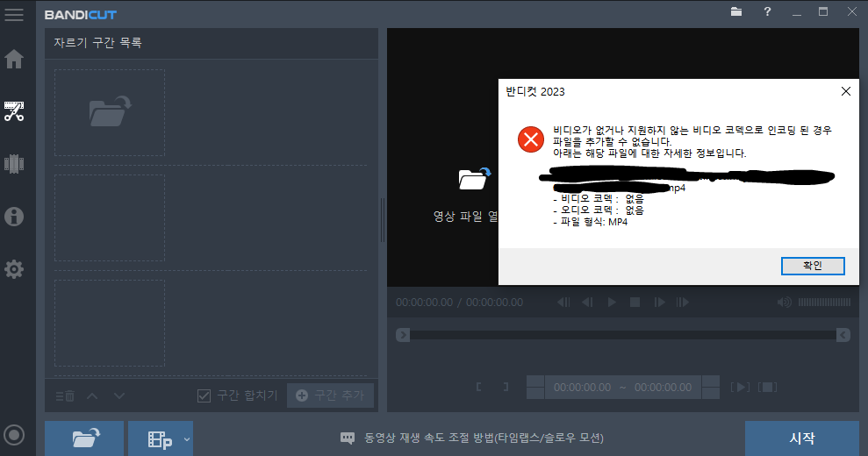Click the '비디오 코덱 : 없음' line

click(x=599, y=199)
